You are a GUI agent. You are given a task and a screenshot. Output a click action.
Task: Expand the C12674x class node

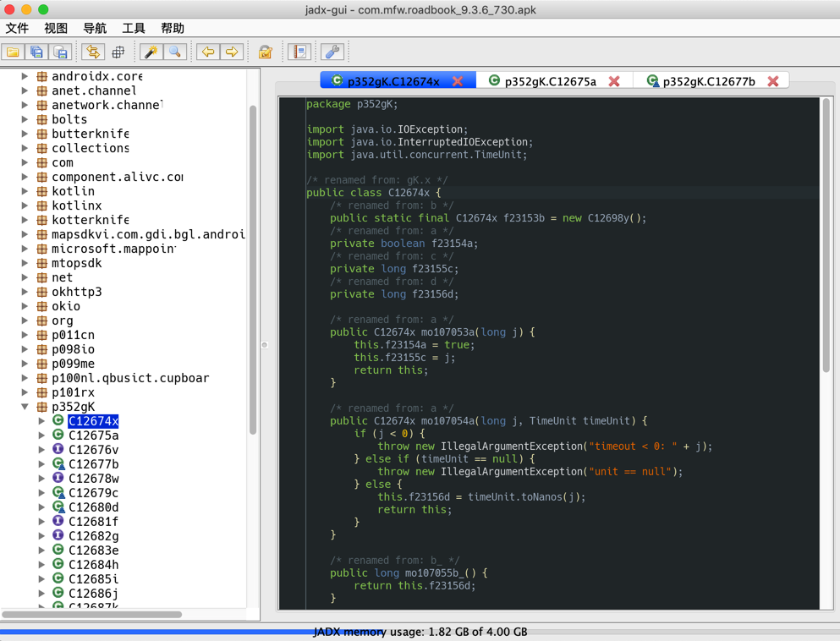41,421
